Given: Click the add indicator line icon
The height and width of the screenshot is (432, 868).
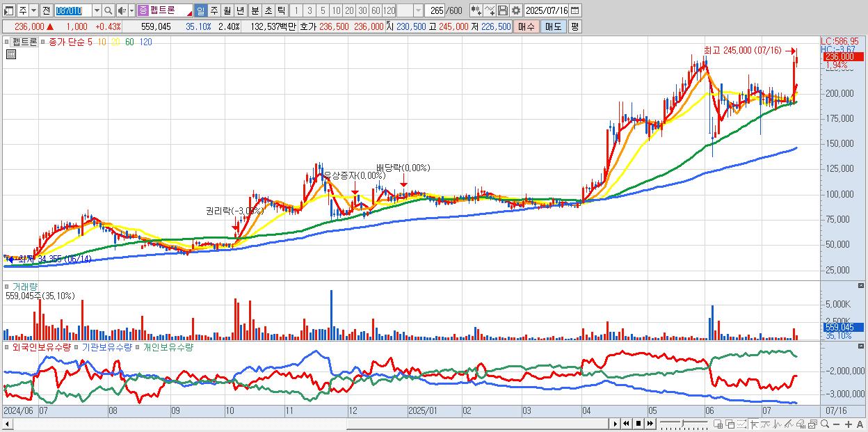Looking at the screenshot, I should coord(489,10).
